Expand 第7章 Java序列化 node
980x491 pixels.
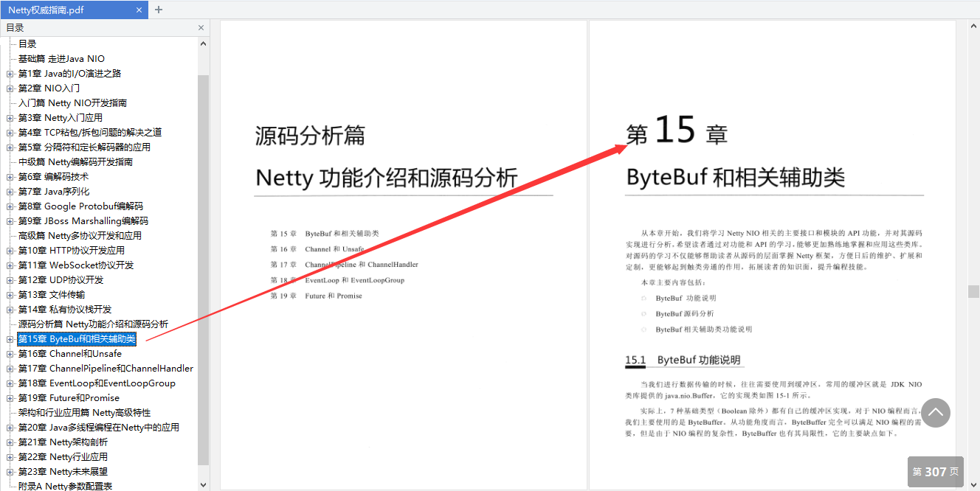(10, 192)
